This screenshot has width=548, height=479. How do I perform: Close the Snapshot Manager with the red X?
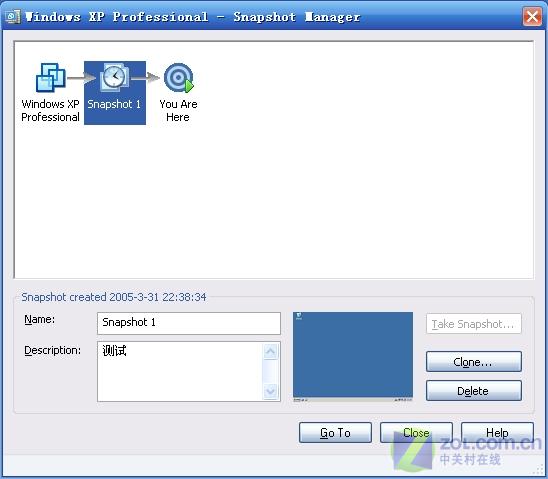(x=532, y=16)
